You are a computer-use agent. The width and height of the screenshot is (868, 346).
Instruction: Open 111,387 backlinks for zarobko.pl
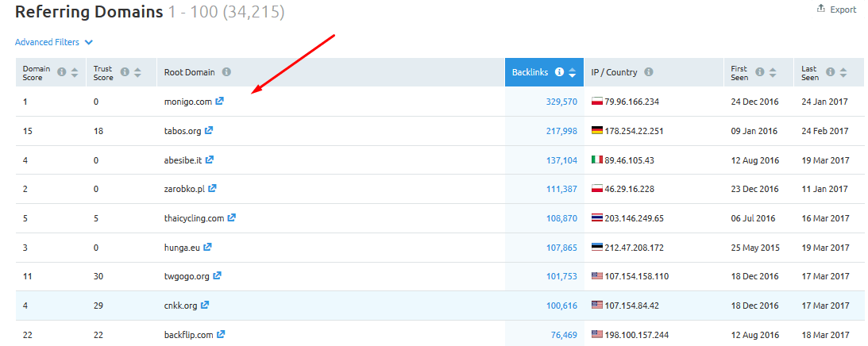point(561,189)
